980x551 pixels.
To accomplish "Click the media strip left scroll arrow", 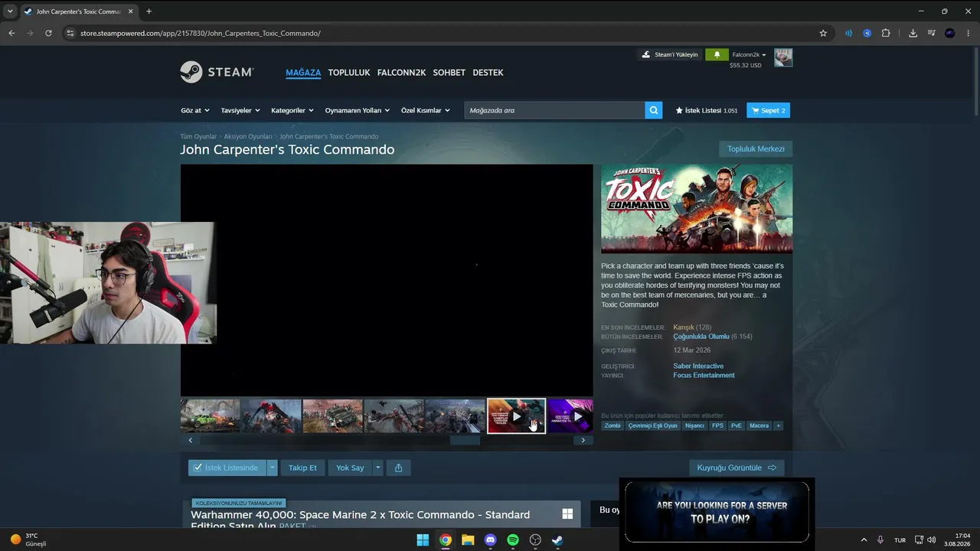I will pos(191,440).
